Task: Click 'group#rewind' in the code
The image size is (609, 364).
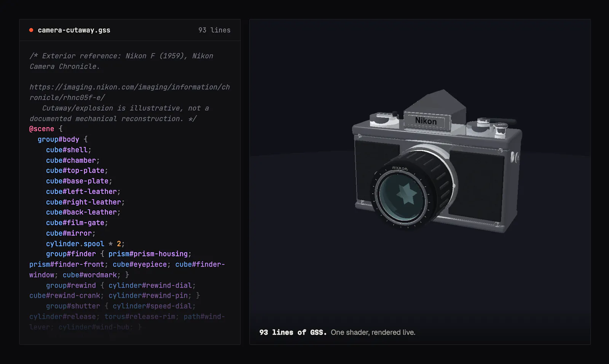Action: click(x=71, y=285)
